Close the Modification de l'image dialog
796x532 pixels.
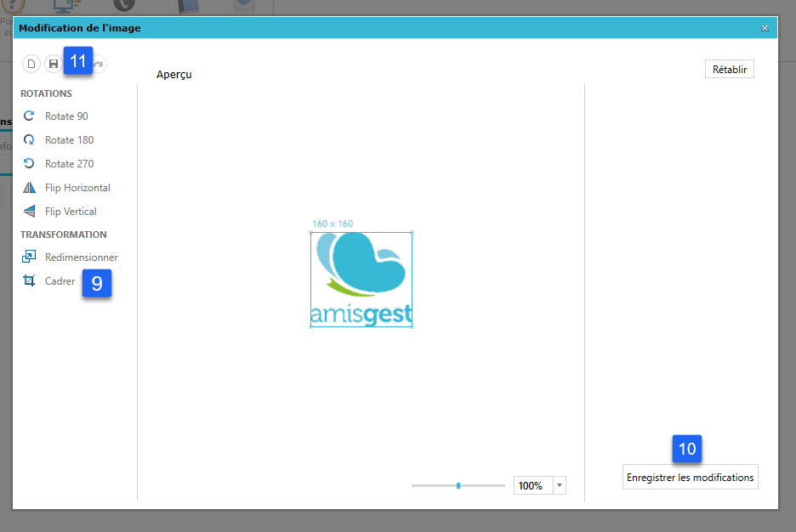(765, 28)
